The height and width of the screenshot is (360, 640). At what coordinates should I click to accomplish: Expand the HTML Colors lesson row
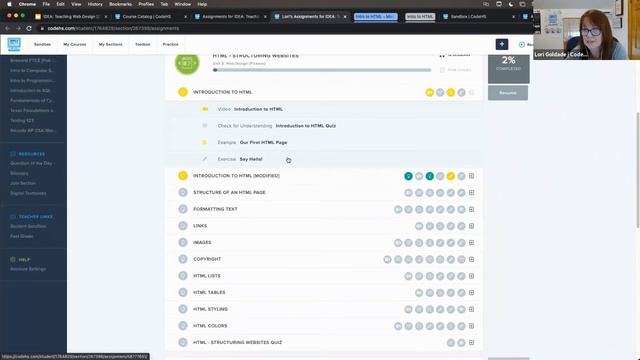471,326
